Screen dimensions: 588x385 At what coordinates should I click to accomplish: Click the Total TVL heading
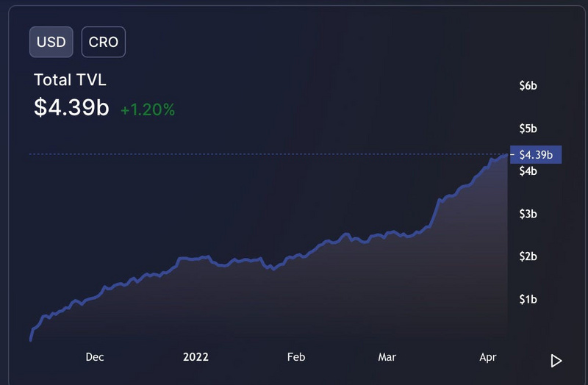pos(70,80)
